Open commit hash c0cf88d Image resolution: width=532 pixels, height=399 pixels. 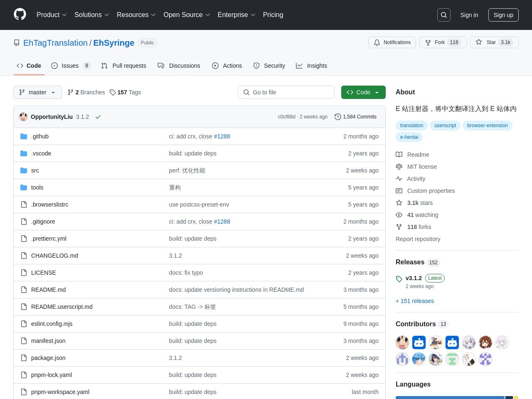coord(286,117)
